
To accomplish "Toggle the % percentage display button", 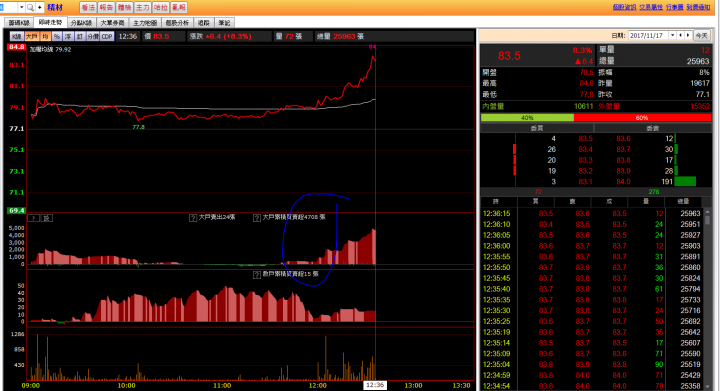I will point(56,36).
